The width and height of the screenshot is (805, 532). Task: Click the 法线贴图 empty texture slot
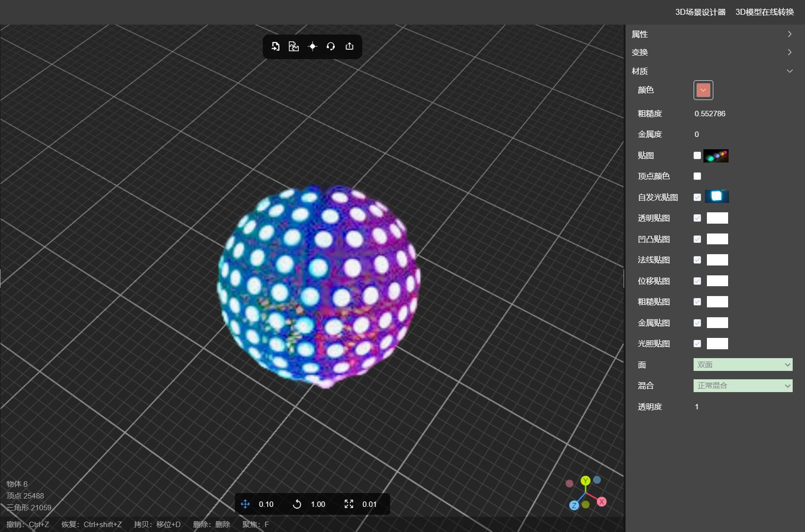click(717, 260)
